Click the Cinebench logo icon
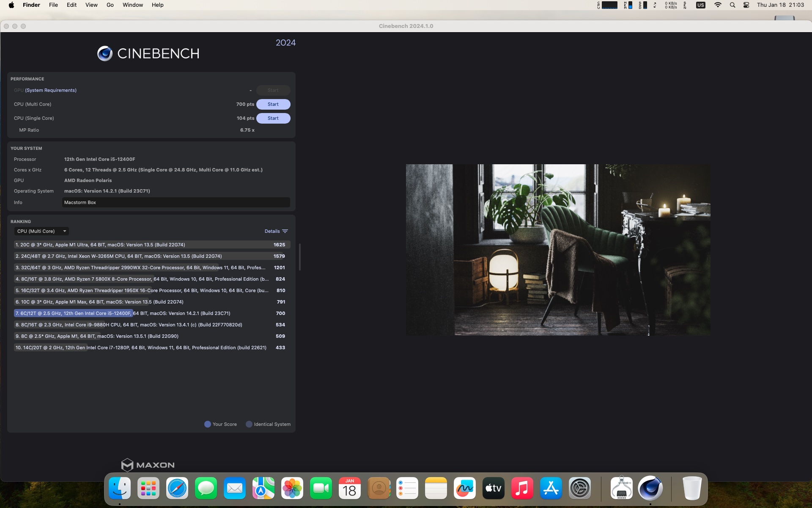This screenshot has width=812, height=508. [105, 54]
